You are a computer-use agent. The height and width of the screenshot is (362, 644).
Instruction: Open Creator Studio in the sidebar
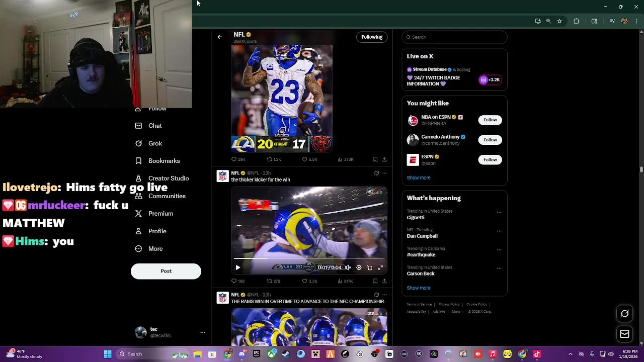pyautogui.click(x=162, y=178)
